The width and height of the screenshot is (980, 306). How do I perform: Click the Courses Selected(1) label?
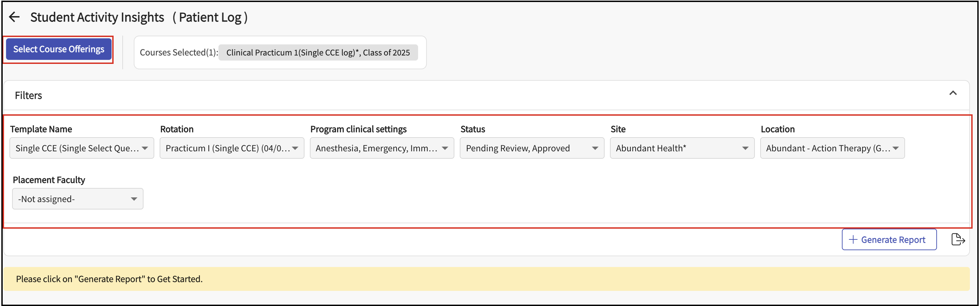[178, 52]
